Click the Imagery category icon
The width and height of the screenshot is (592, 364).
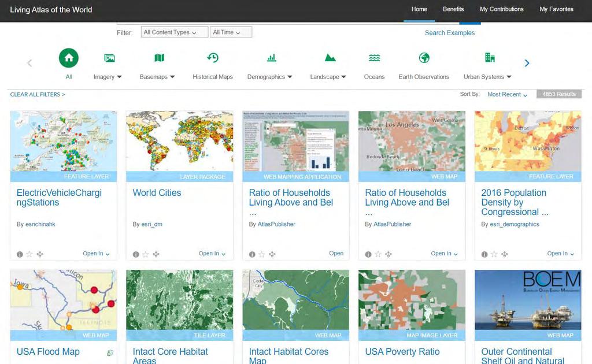coord(109,58)
